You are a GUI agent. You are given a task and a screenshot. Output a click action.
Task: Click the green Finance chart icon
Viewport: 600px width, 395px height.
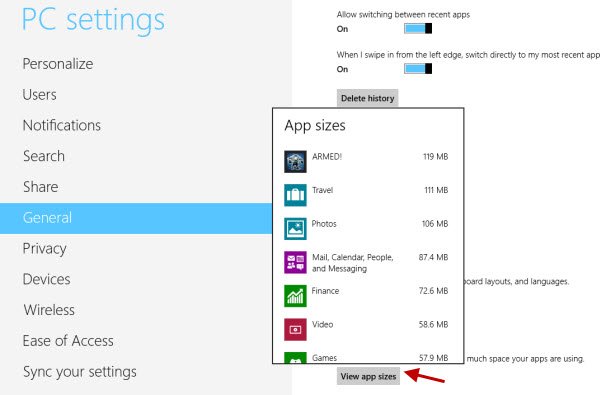pyautogui.click(x=295, y=296)
